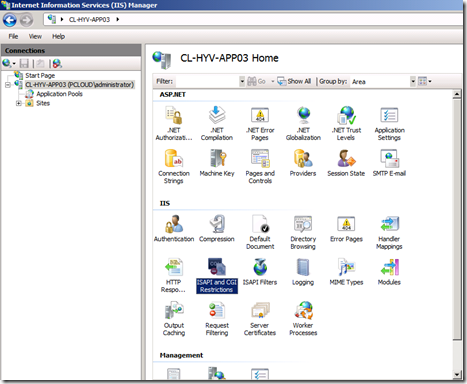Open Pages and Controls feature
Image resolution: width=467 pixels, height=384 pixels.
[260, 166]
